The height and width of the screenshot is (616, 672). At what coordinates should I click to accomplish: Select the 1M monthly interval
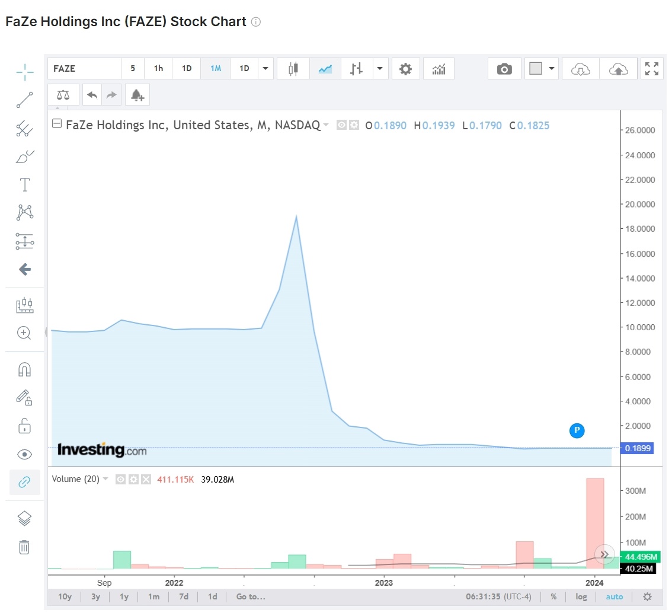pyautogui.click(x=216, y=69)
